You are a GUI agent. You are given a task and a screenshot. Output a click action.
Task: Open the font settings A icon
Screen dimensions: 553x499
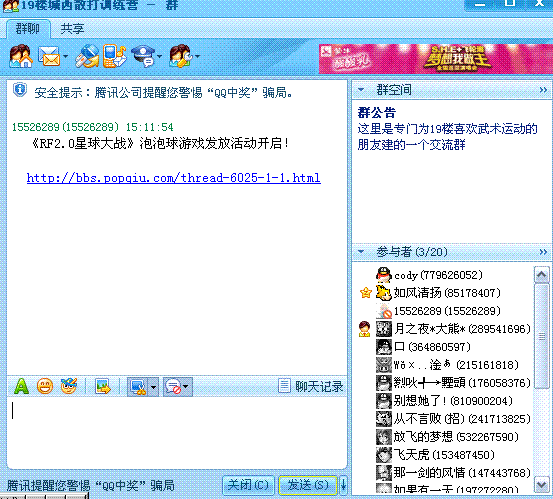(x=22, y=387)
